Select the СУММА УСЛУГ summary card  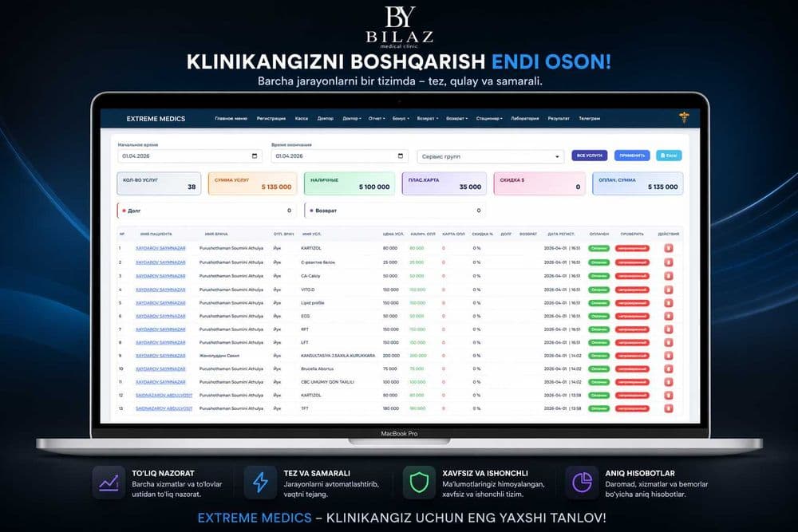(252, 183)
